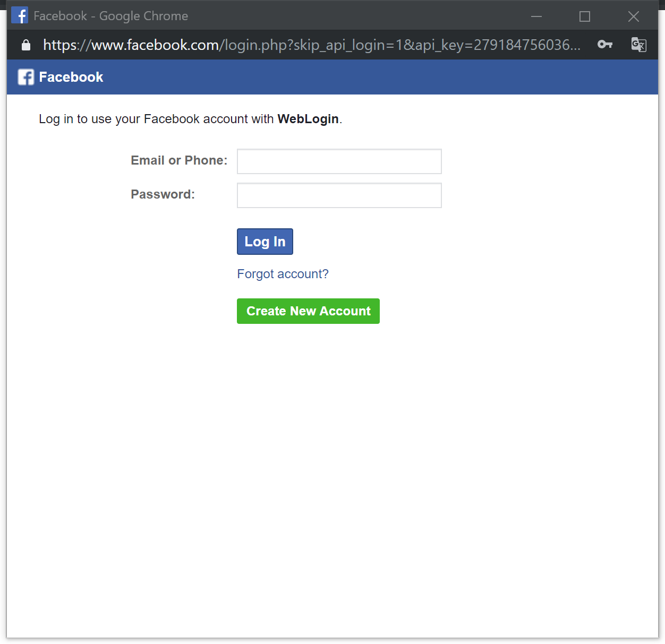
Task: Open the Forgot account? link
Action: point(283,274)
